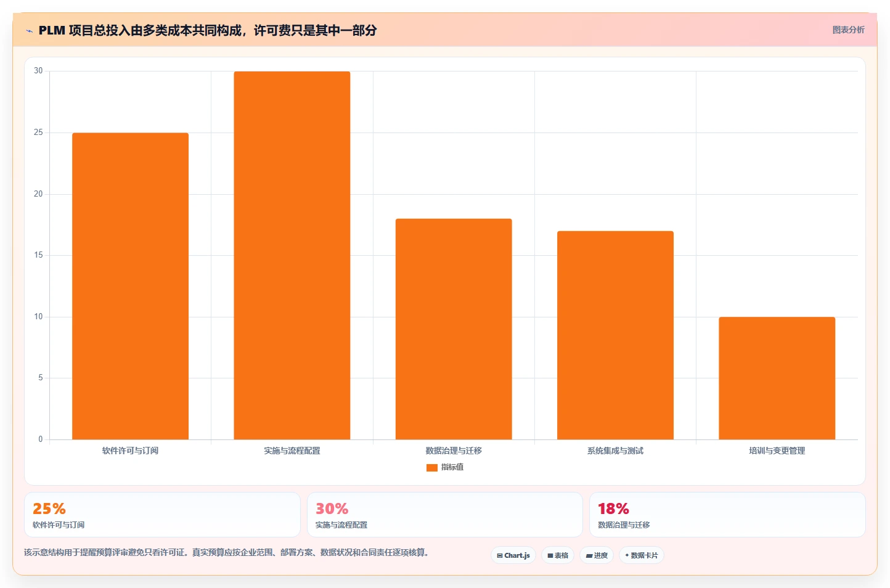This screenshot has height=588, width=890.
Task: Click the 数据治理与迁移 bar in chart
Action: tap(454, 329)
